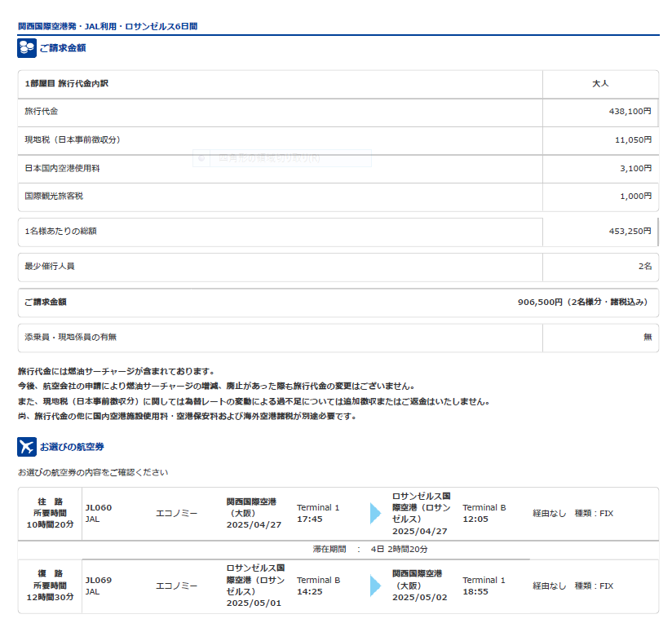
Task: Click the blue arrow in the JL060 row
Action: (x=375, y=513)
